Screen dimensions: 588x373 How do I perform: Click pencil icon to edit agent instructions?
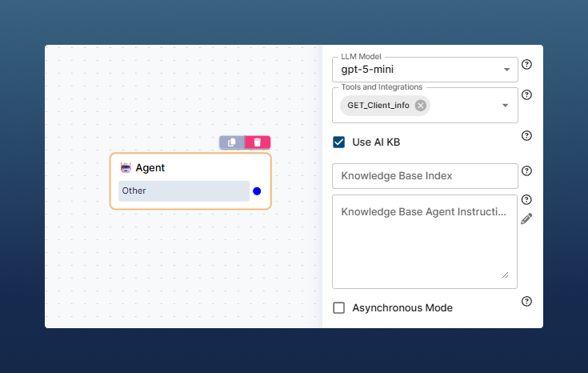[526, 219]
